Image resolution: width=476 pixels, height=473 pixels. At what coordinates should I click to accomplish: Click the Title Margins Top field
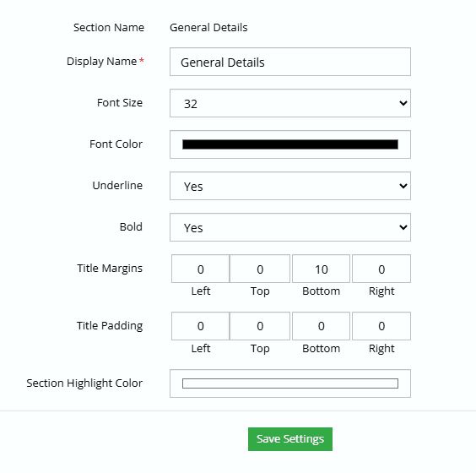click(260, 269)
